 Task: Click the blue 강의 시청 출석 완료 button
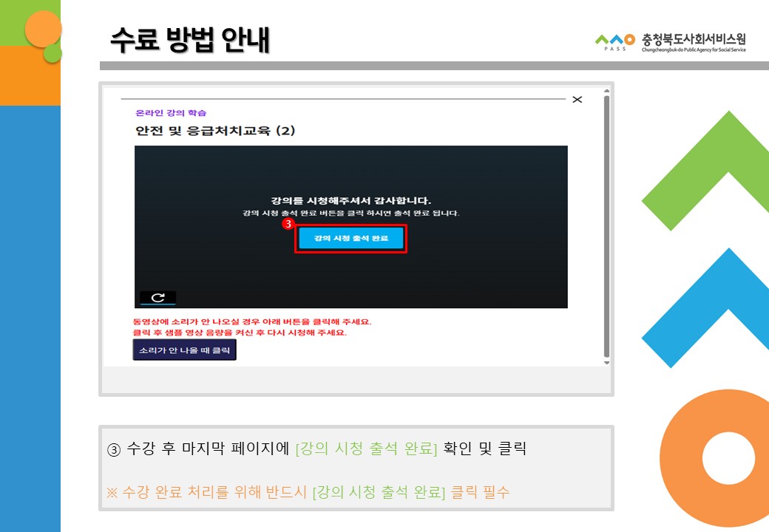pyautogui.click(x=350, y=239)
